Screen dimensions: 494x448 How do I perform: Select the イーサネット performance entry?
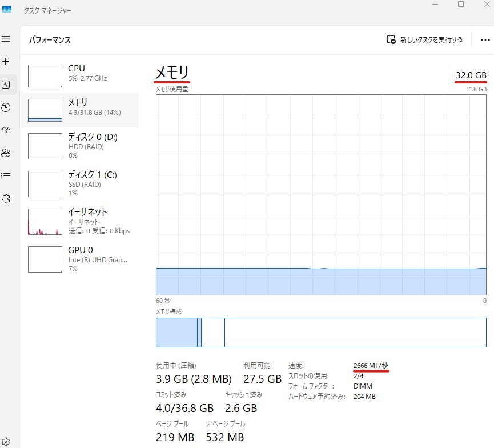point(81,222)
